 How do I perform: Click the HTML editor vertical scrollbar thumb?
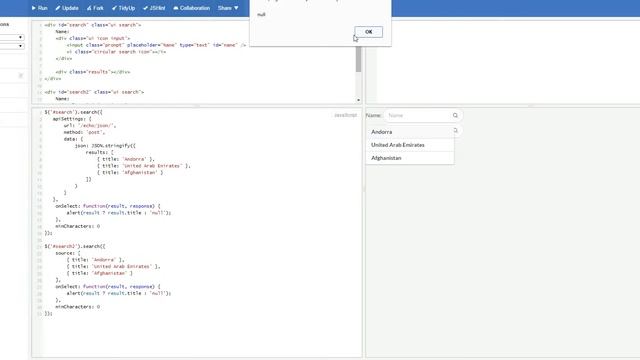pos(358,59)
